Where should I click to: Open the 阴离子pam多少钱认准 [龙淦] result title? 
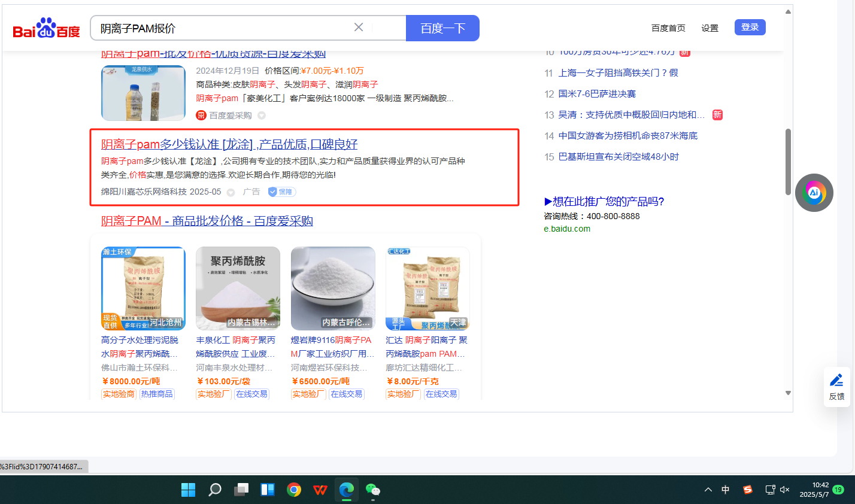coord(229,144)
